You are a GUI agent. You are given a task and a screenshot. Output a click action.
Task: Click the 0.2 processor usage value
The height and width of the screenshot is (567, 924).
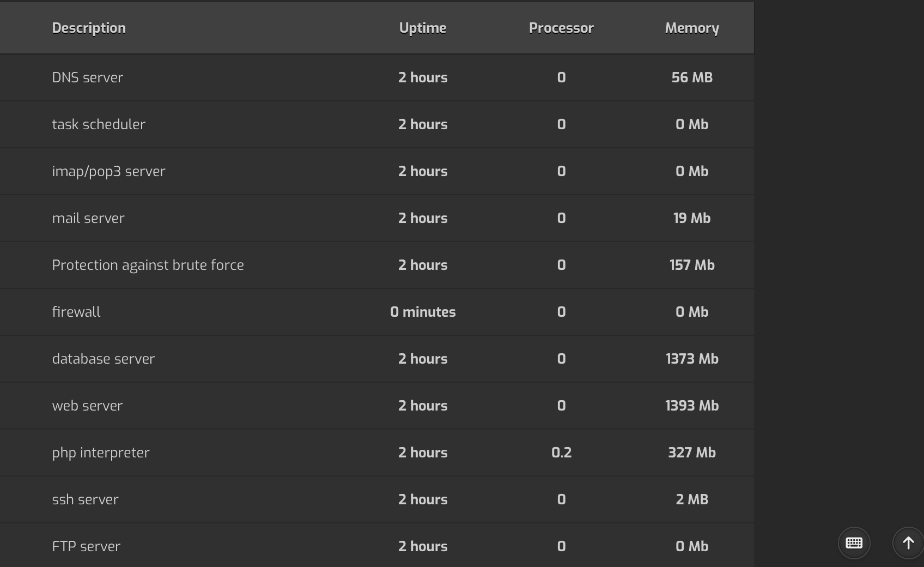click(561, 453)
